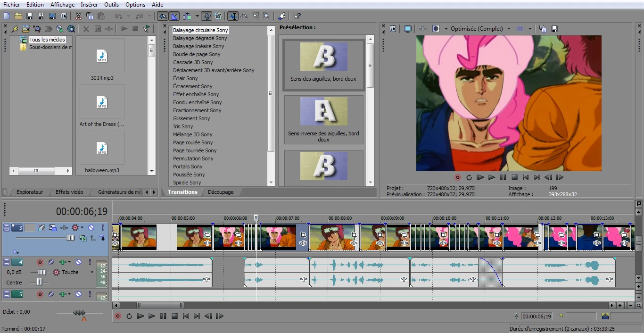This screenshot has height=333, width=644.
Task: Click the compositing mode icon on track 3
Action: click(83, 238)
